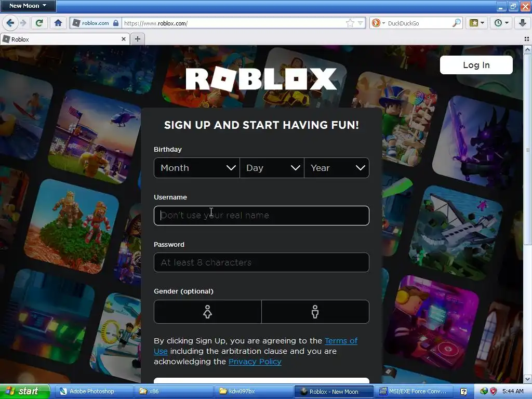Open the URL history dropdown arrow
Viewport: 532px width, 399px height.
pos(361,23)
